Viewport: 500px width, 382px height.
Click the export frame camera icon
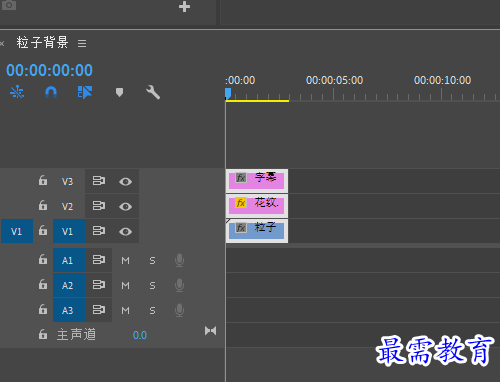[x=9, y=5]
